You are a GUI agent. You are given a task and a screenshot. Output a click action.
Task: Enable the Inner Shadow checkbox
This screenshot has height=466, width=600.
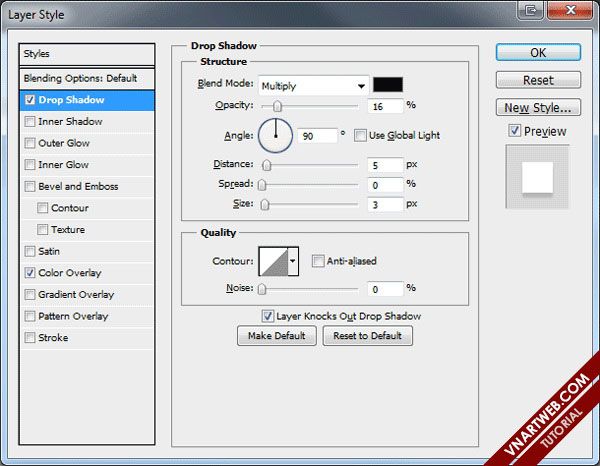[31, 122]
